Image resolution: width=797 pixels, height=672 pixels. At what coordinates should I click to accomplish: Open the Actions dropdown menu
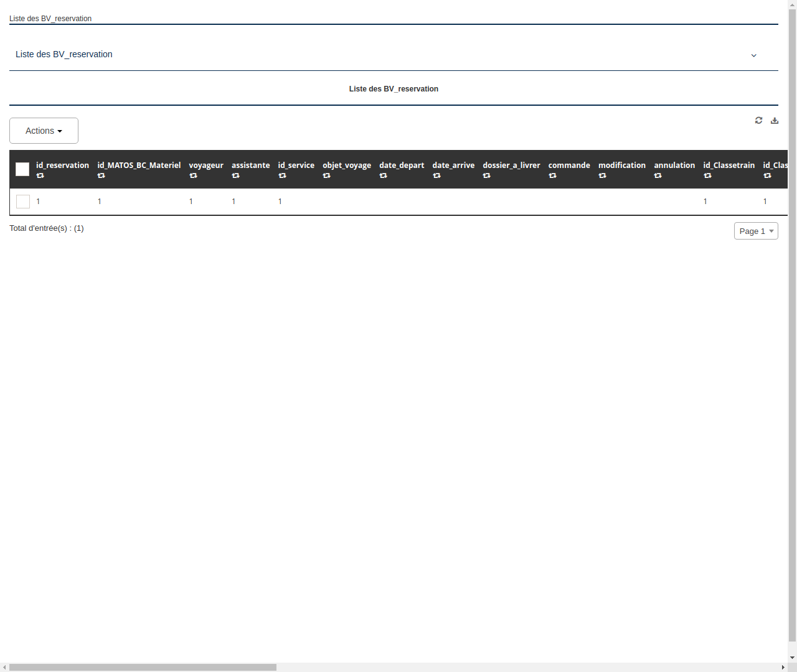click(x=44, y=131)
